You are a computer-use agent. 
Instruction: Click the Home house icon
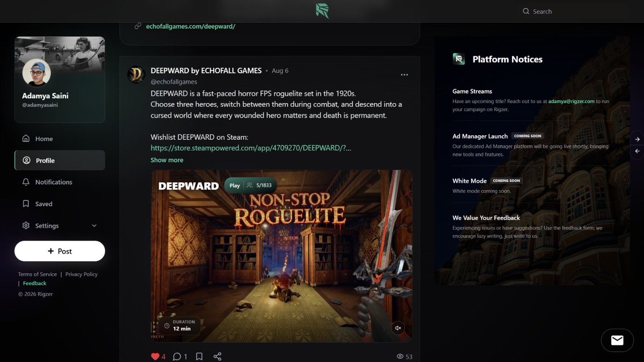pos(26,139)
